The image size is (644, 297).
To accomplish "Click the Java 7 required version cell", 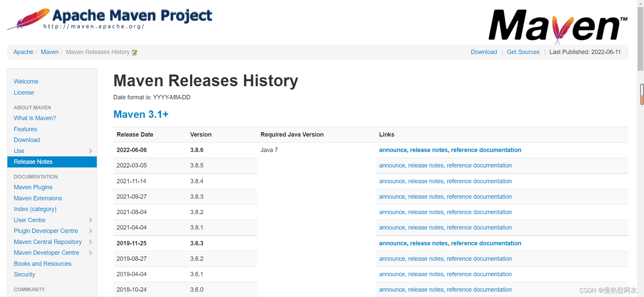I will pyautogui.click(x=269, y=150).
